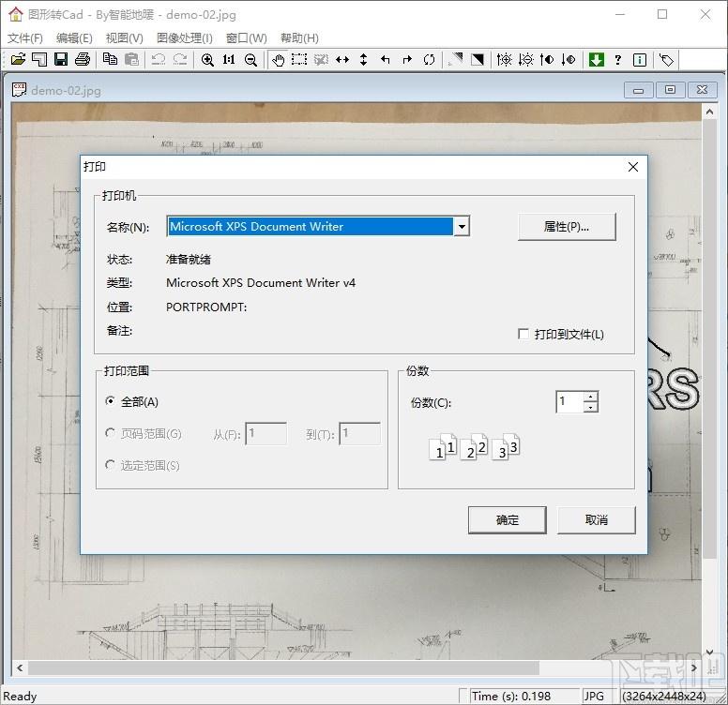This screenshot has height=705, width=728.
Task: Increase copies with spinner up arrow
Action: tap(591, 397)
